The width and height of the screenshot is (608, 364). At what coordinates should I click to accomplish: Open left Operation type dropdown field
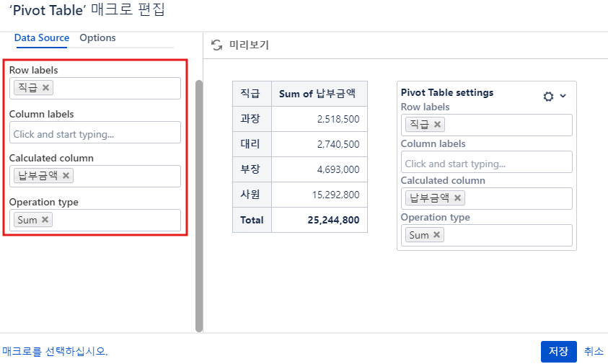click(x=115, y=220)
